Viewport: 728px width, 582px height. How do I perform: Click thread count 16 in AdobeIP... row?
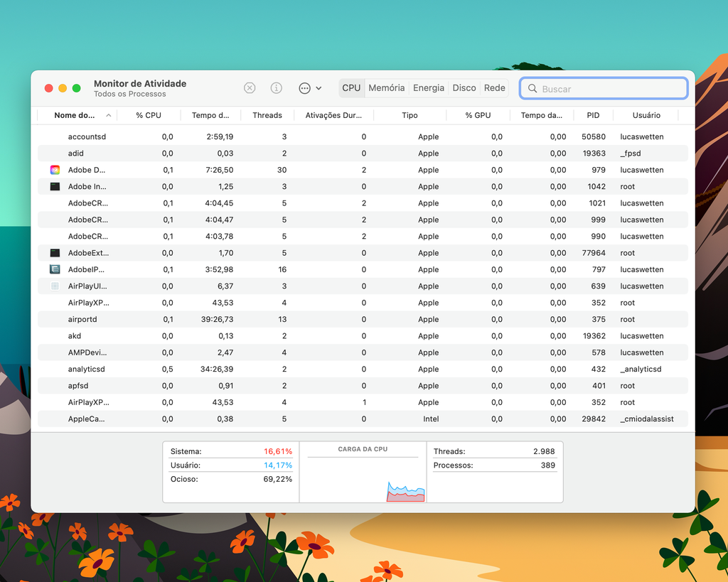tap(282, 269)
